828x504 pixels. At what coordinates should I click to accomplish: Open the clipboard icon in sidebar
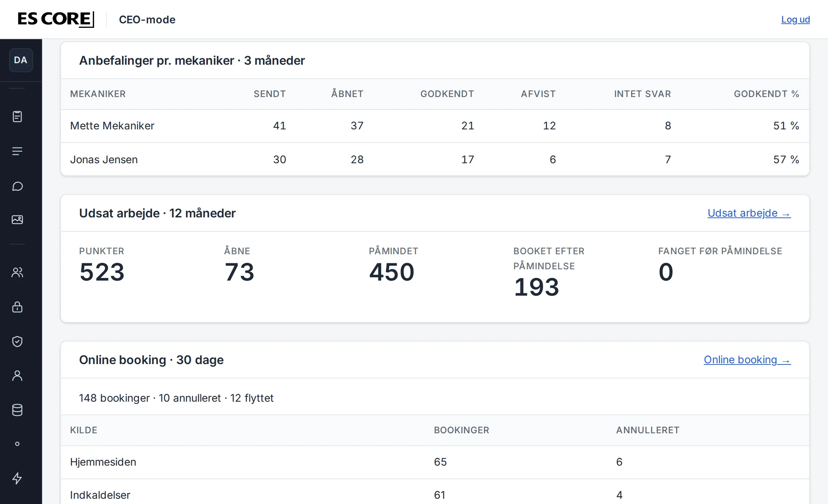pyautogui.click(x=17, y=117)
